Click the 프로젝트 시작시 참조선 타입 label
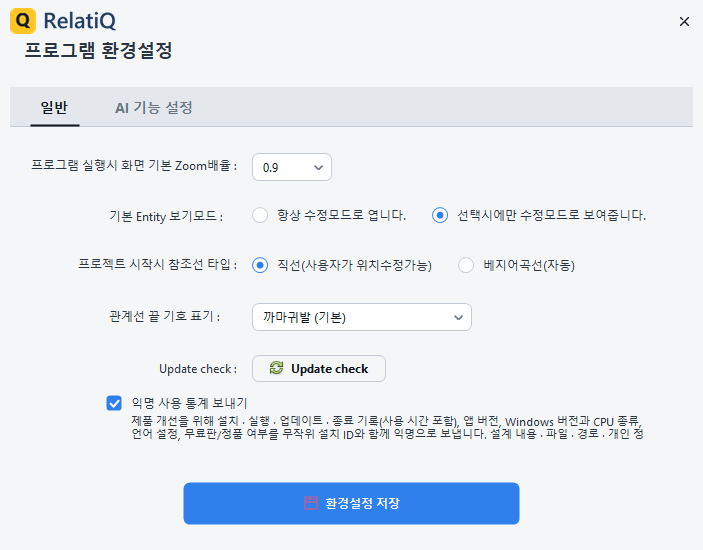 158,264
